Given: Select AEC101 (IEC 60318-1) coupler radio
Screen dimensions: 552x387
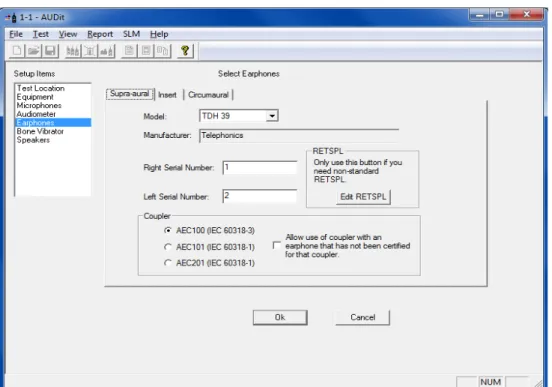Looking at the screenshot, I should (x=168, y=247).
